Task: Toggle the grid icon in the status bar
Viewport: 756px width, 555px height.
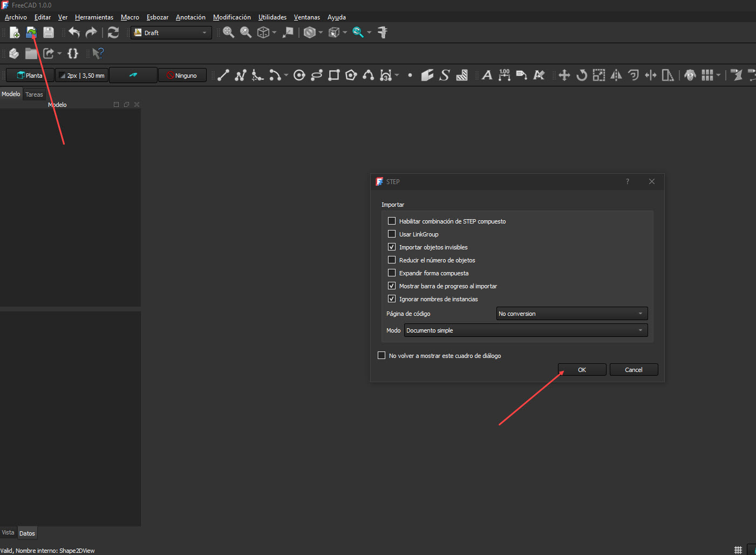Action: pyautogui.click(x=738, y=550)
